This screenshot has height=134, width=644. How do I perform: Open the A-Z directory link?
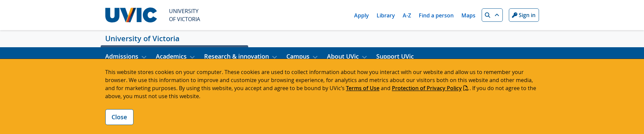tap(407, 15)
